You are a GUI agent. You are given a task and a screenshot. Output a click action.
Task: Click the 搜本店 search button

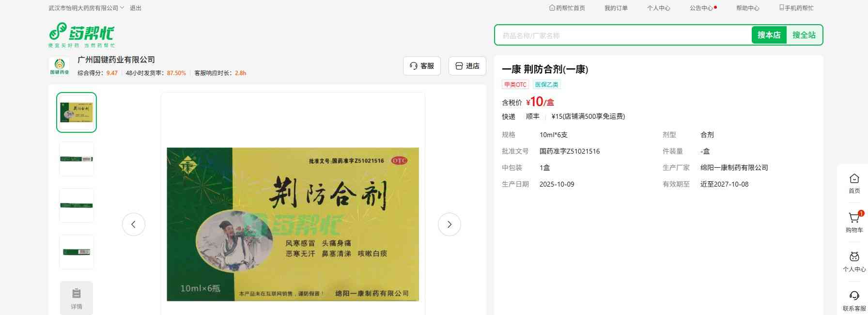point(769,35)
